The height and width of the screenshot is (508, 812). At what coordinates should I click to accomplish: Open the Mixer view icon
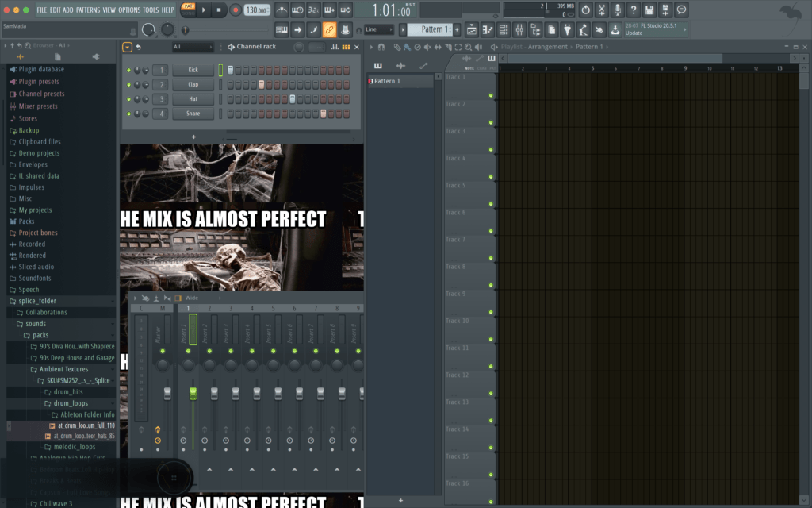[x=519, y=30]
